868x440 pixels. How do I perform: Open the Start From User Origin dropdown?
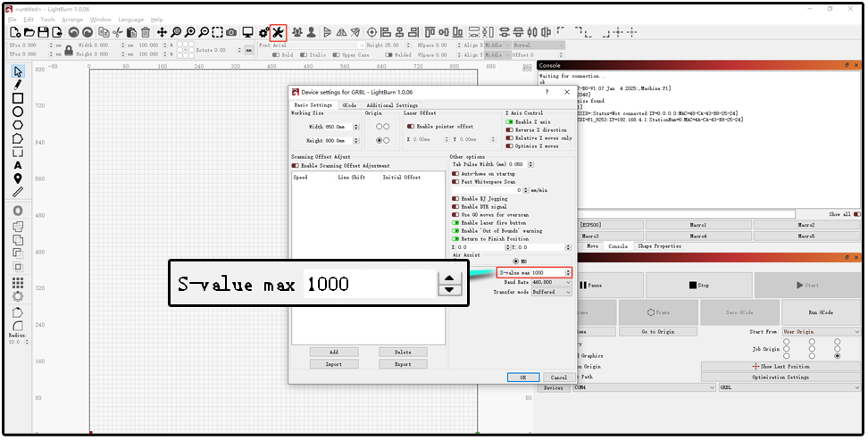822,331
